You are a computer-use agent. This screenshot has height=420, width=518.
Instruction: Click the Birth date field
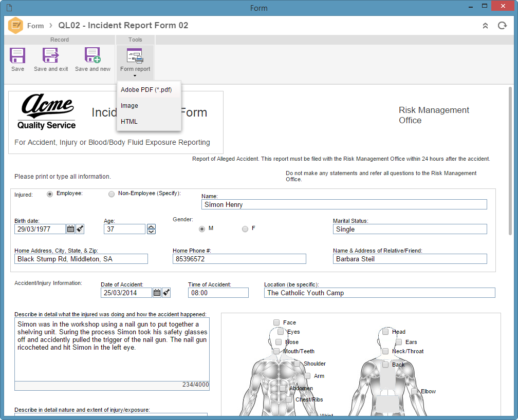(40, 229)
